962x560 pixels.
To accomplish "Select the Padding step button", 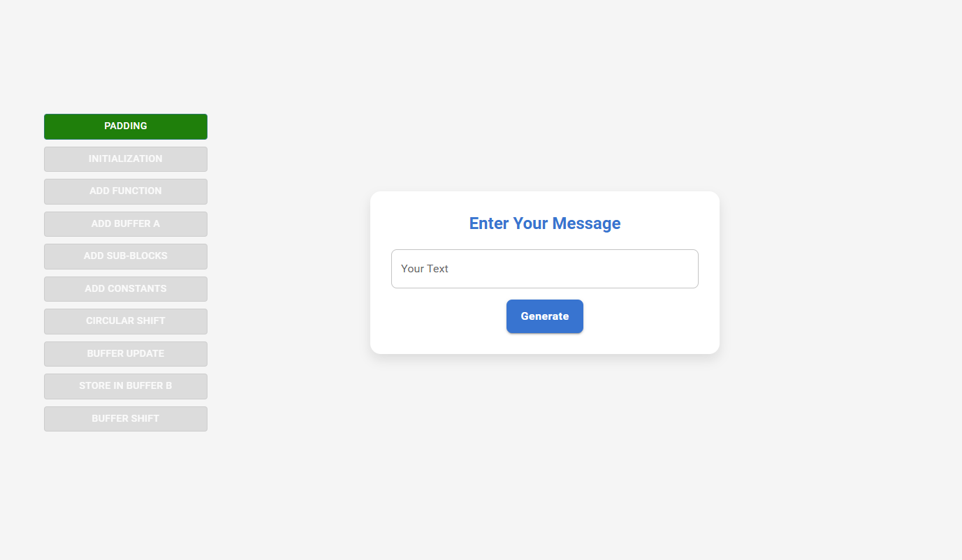I will [x=126, y=126].
